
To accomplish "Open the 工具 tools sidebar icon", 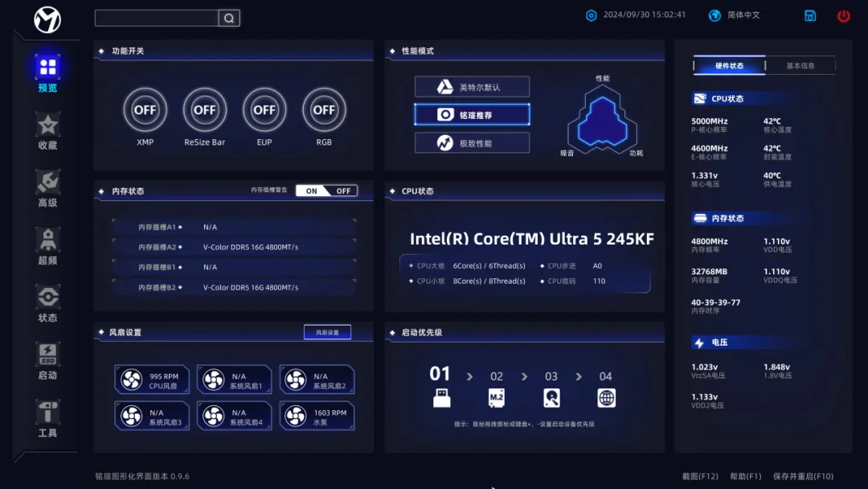I will tap(47, 413).
